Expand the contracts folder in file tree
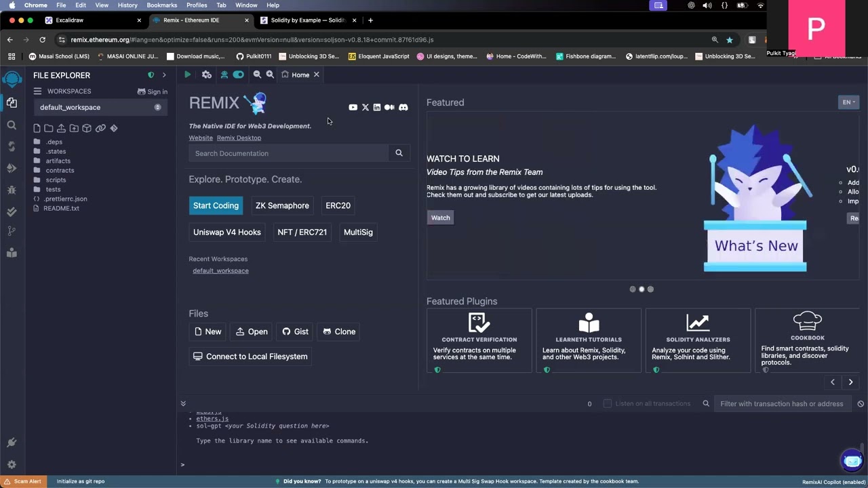 tap(60, 170)
